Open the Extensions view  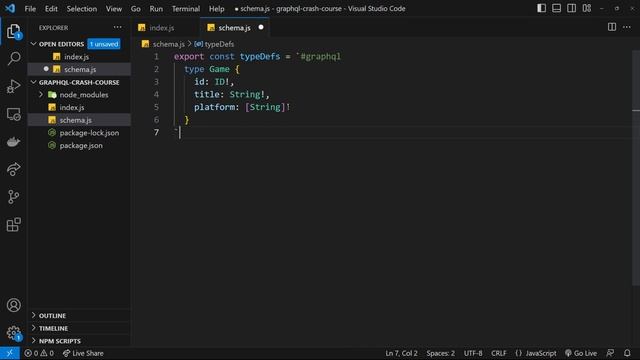[x=13, y=224]
